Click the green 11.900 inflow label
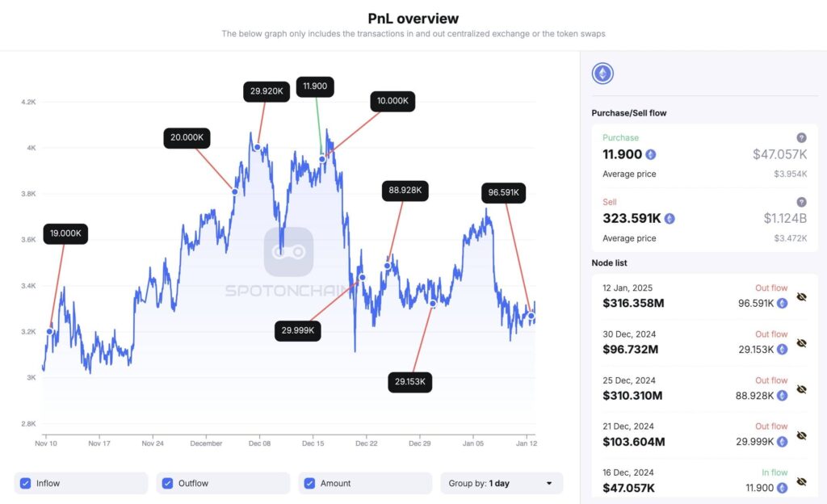The width and height of the screenshot is (827, 504). pos(315,86)
